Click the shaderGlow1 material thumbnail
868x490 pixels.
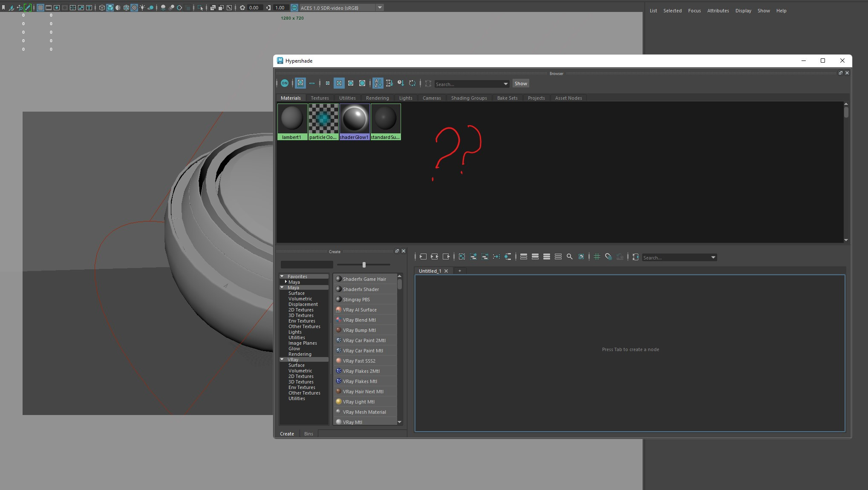pyautogui.click(x=354, y=118)
